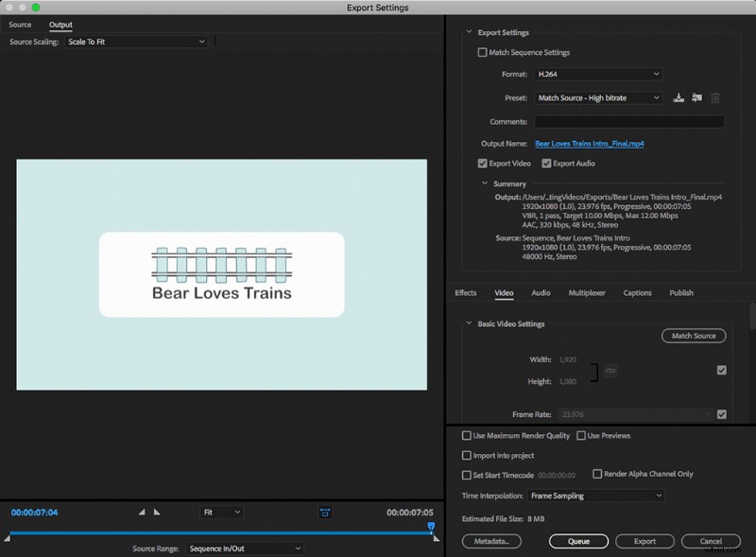Click the delete preset trash icon
The image size is (756, 557).
click(x=715, y=97)
